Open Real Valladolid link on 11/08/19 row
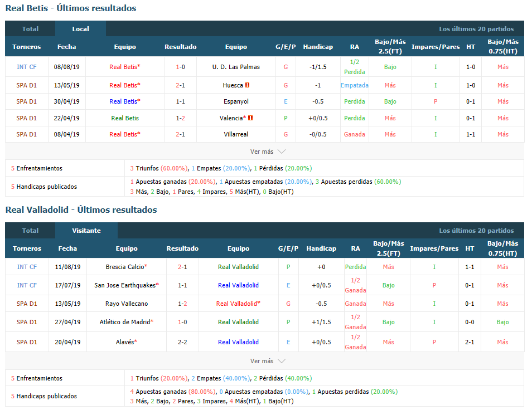This screenshot has width=532, height=410. 238,267
